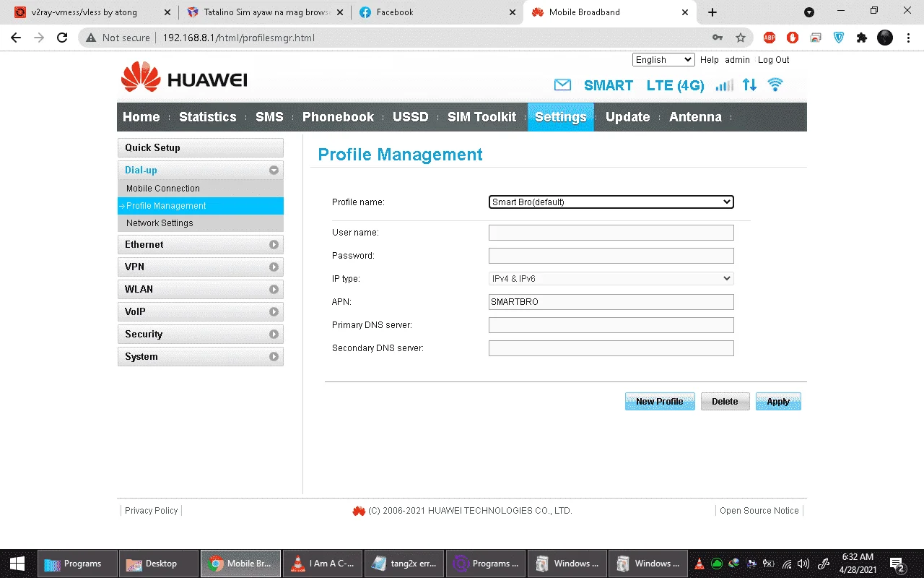Image resolution: width=924 pixels, height=578 pixels.
Task: Switch to the Facebook browser tab
Action: (436, 12)
